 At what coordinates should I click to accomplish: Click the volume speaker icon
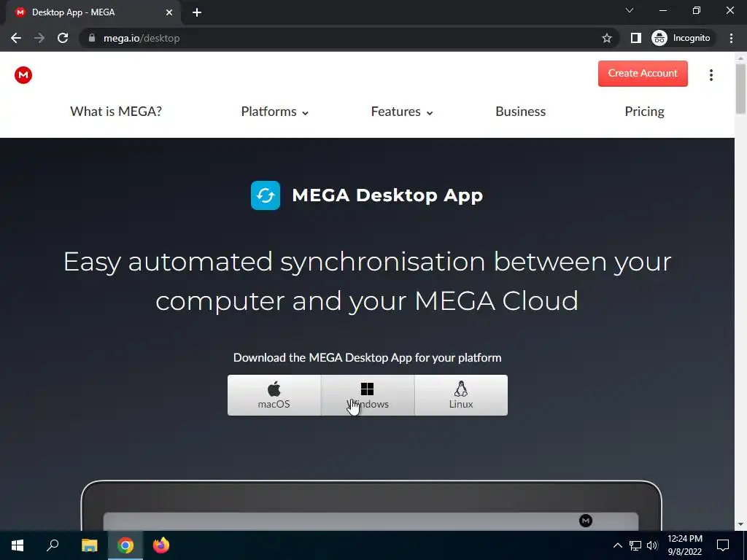click(652, 545)
